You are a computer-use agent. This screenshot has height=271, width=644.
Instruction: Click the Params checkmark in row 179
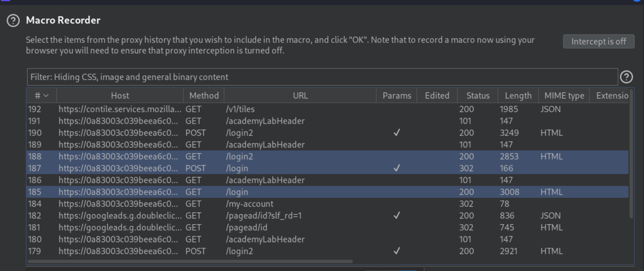point(397,251)
